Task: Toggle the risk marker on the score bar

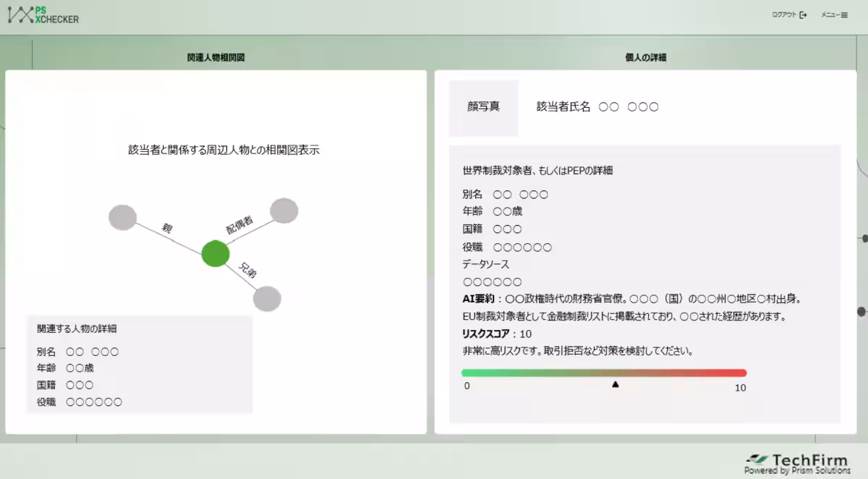Action: (x=615, y=385)
